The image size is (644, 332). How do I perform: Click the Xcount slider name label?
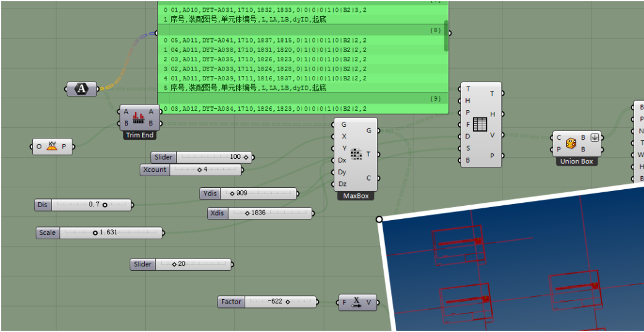pos(155,169)
